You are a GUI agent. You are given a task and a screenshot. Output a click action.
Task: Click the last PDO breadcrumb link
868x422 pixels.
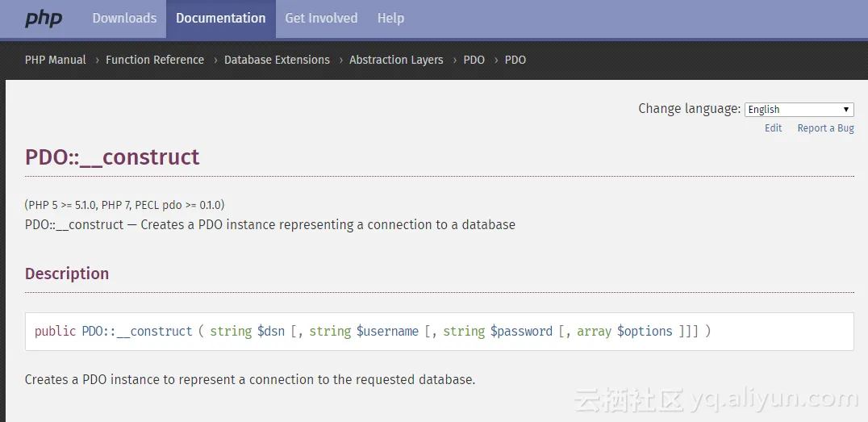click(x=515, y=60)
